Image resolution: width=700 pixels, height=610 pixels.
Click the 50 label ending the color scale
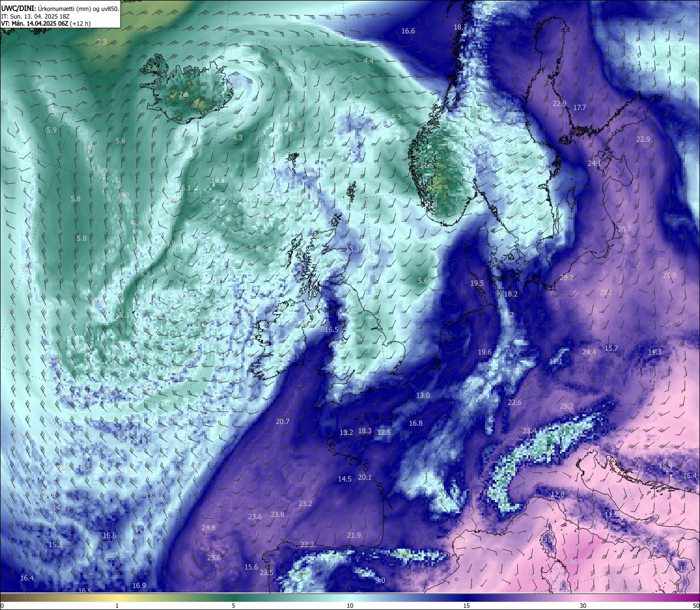696,606
